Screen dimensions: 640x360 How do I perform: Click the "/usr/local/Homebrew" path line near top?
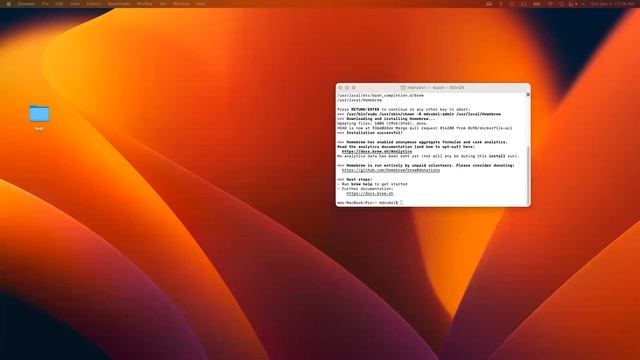tap(360, 100)
